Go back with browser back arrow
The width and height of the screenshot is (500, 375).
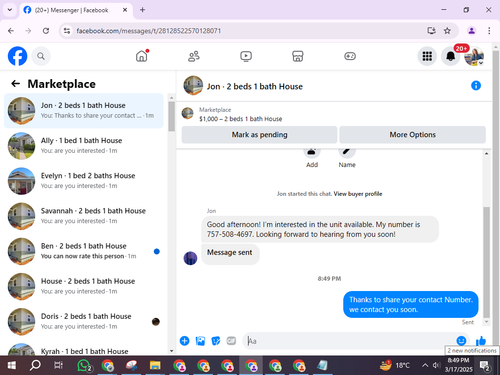(x=11, y=31)
